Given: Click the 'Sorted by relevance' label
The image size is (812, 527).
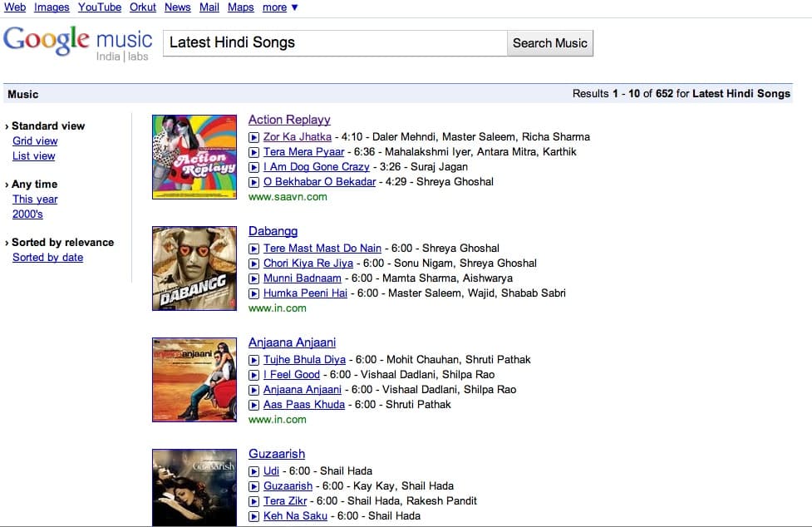Looking at the screenshot, I should click(x=62, y=242).
